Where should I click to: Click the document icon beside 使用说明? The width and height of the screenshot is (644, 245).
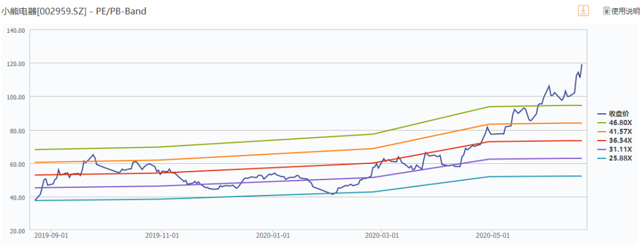tap(606, 11)
